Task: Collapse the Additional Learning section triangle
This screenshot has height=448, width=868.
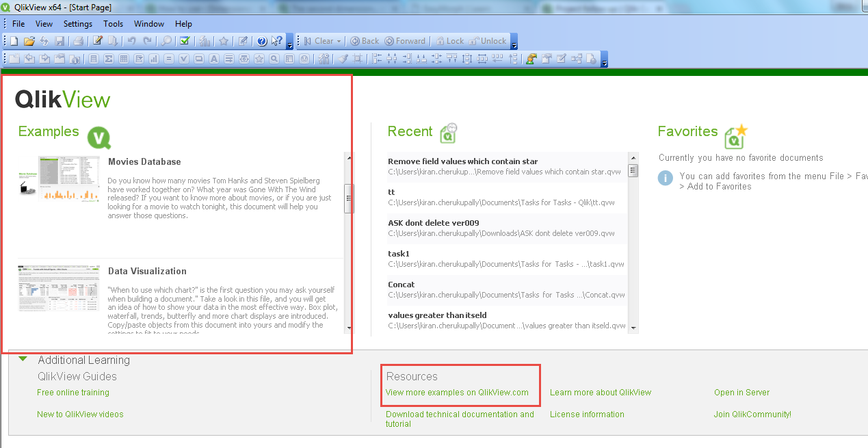Action: click(23, 359)
